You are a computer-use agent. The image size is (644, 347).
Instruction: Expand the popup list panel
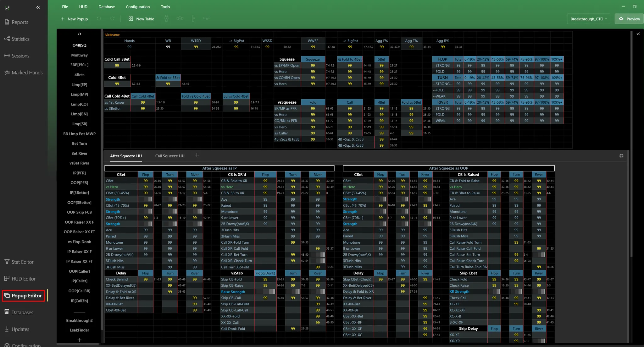(x=80, y=34)
